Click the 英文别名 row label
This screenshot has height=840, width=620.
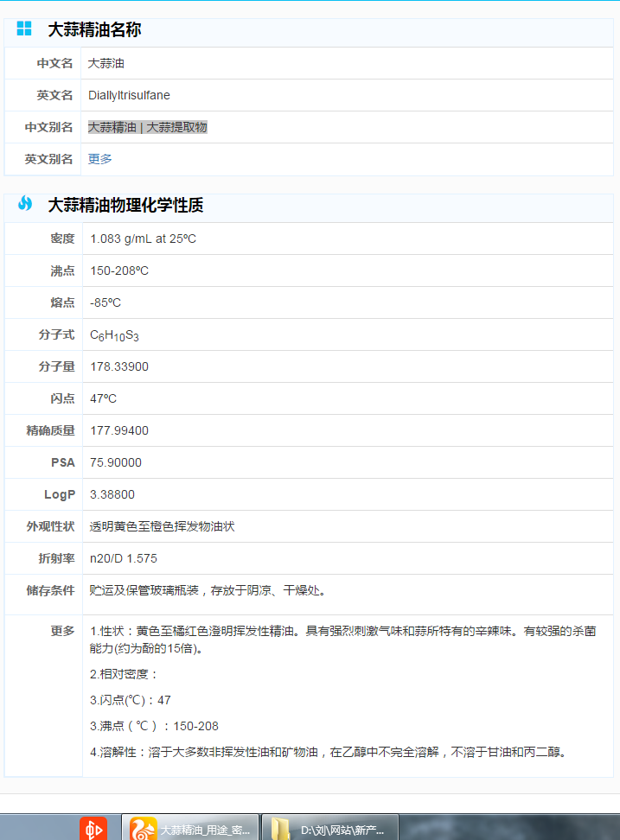point(48,159)
